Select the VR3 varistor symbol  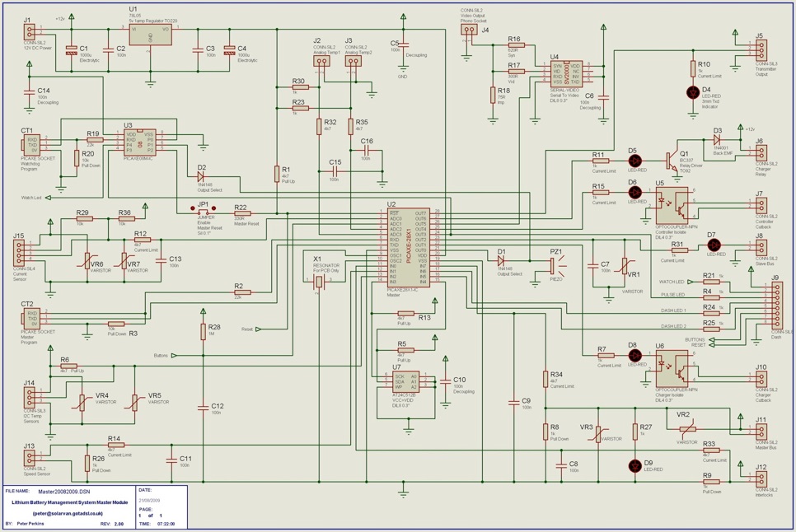598,436
